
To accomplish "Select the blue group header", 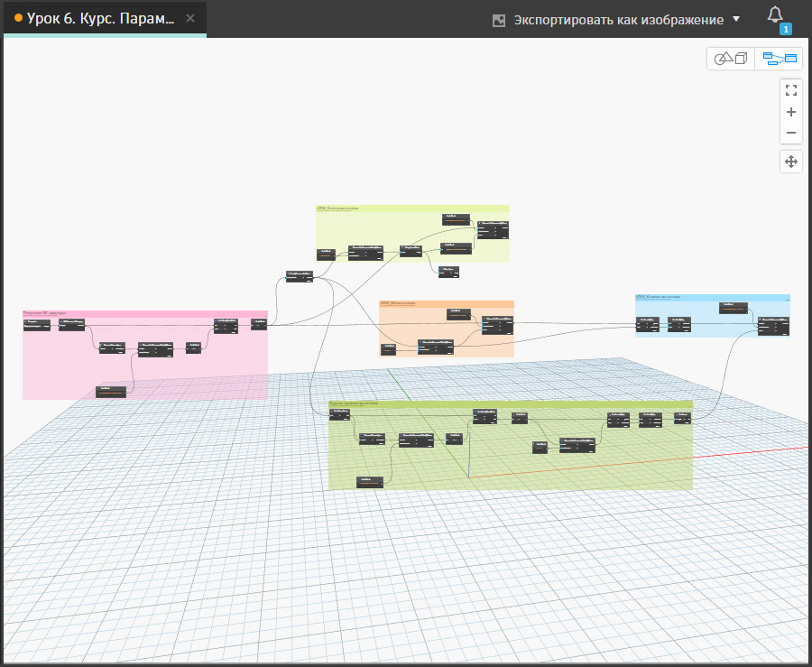I will (x=711, y=296).
